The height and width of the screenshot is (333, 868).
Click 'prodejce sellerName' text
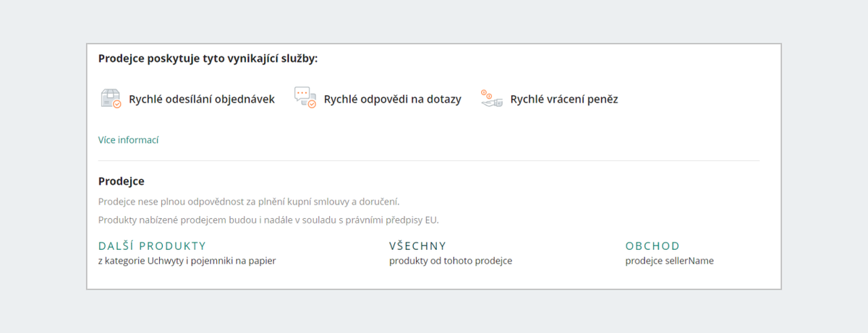tap(670, 261)
